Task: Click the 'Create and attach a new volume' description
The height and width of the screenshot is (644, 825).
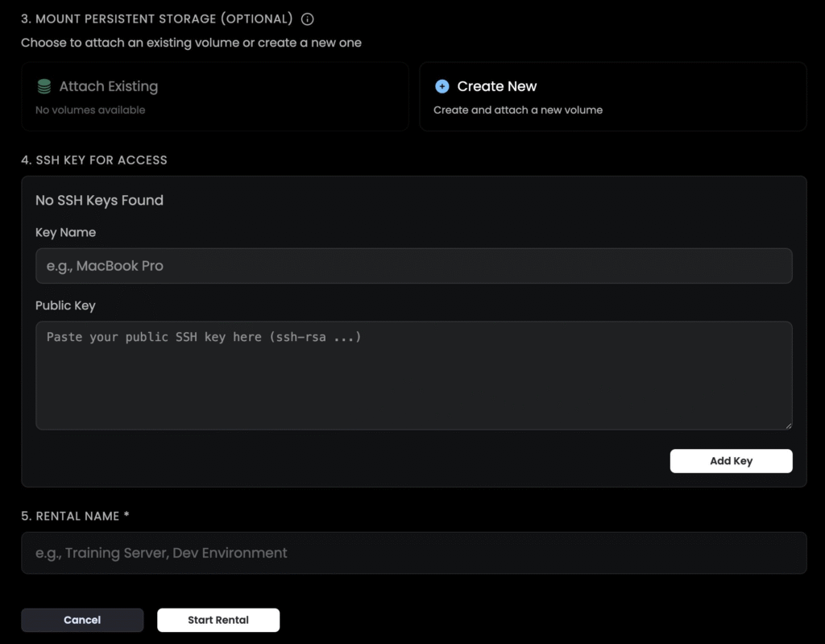Action: click(x=517, y=110)
